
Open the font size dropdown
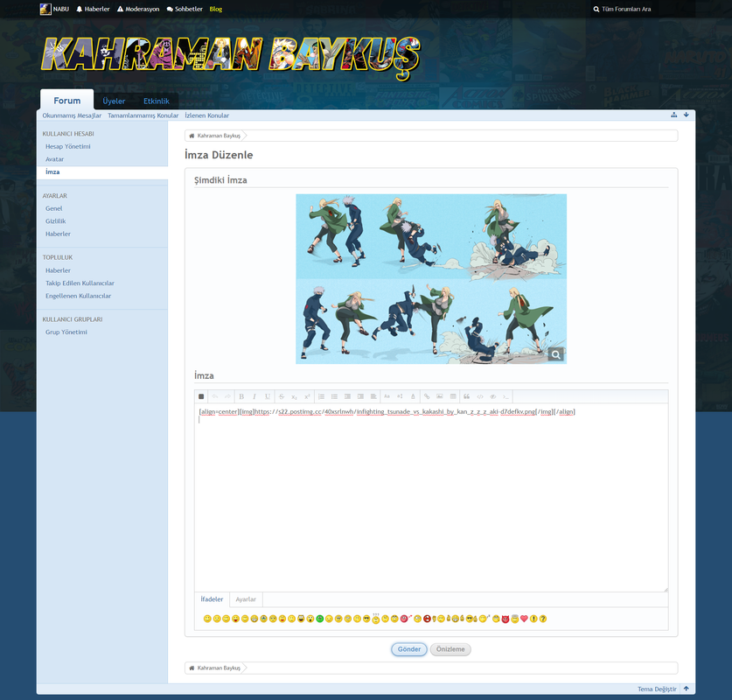click(x=400, y=396)
